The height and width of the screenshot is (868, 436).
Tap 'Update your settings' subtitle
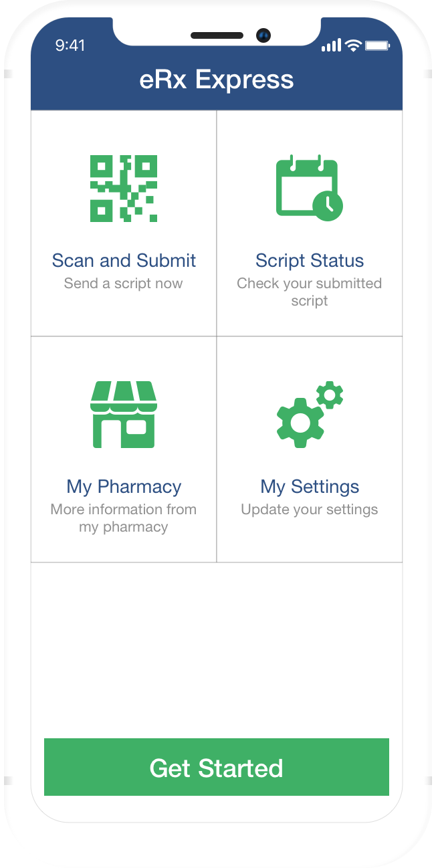[310, 510]
